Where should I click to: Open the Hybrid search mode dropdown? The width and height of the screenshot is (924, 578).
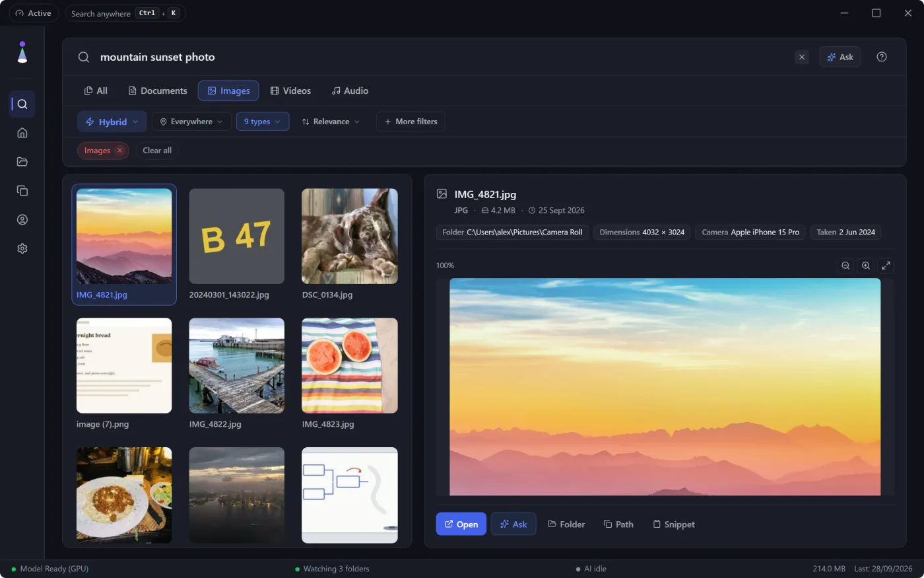click(112, 122)
